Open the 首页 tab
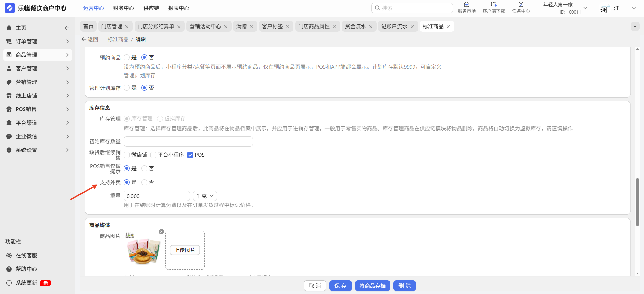The height and width of the screenshot is (294, 644). [89, 26]
